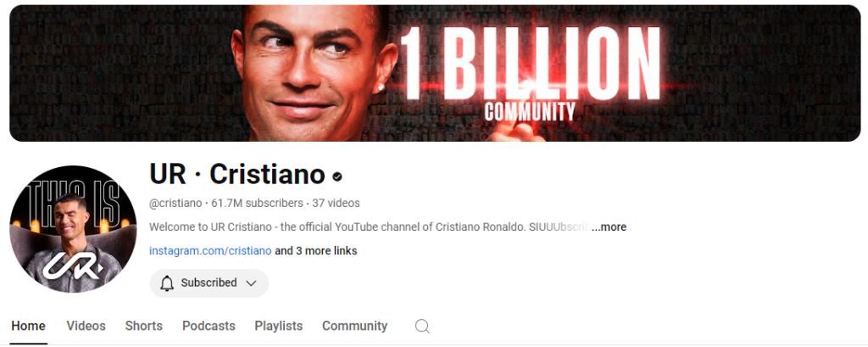Viewport: 868px width, 347px height.
Task: Click the notification bell icon
Action: [x=167, y=283]
